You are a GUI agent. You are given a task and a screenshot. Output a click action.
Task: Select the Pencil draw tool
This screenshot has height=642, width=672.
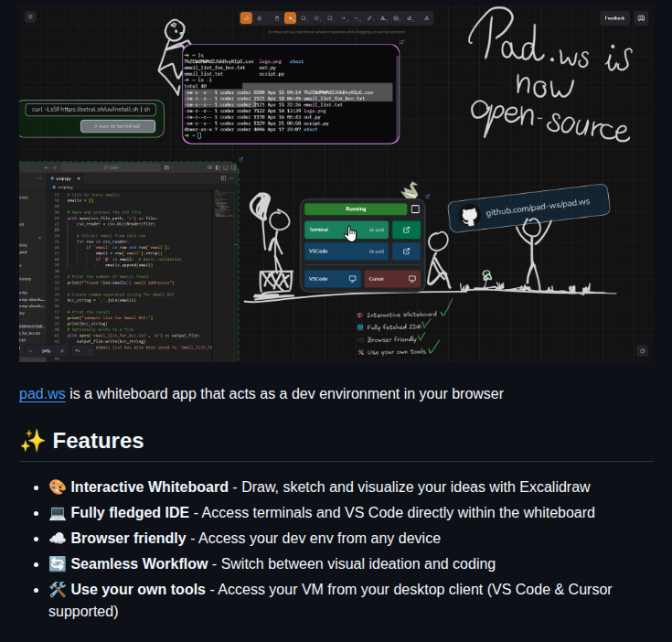pyautogui.click(x=370, y=18)
